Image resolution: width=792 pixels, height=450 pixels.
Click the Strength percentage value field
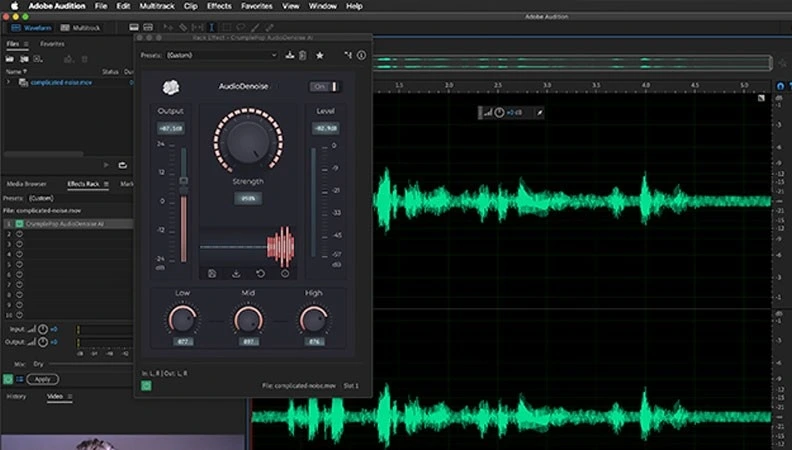248,198
